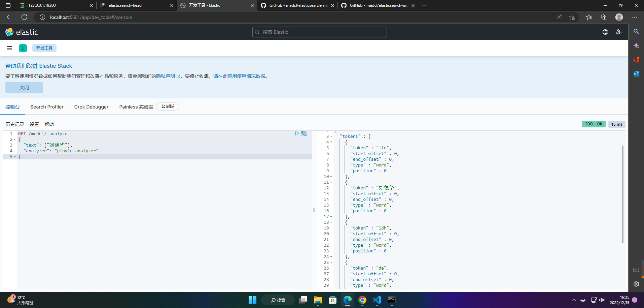Run the request with the play icon

point(297,133)
